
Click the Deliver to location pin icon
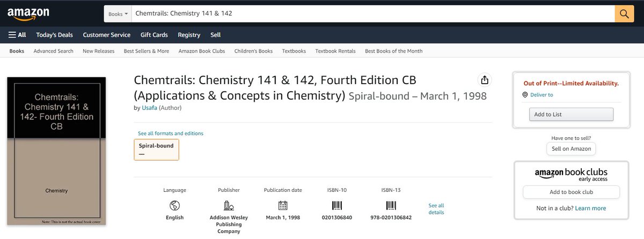click(525, 95)
